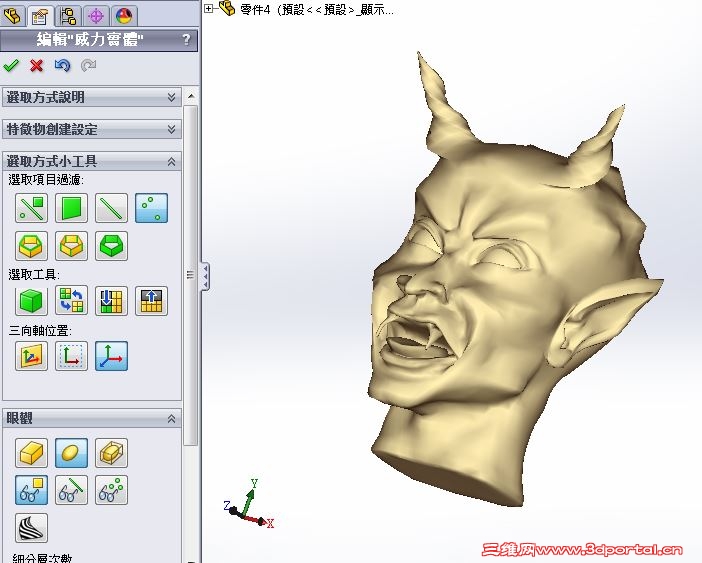Click the second yellow cage filter icon
702x563 pixels.
71,246
